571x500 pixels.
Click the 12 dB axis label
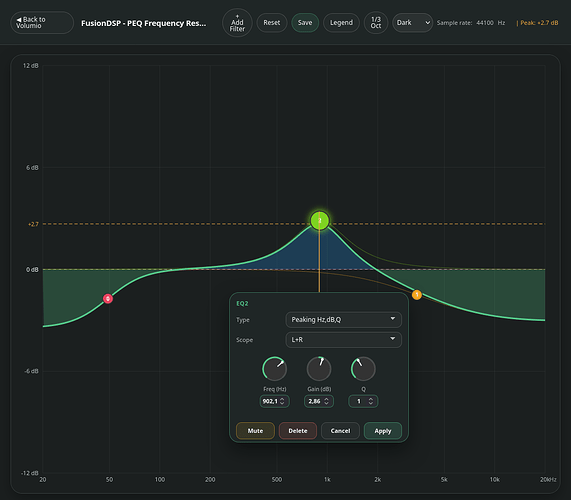pyautogui.click(x=31, y=66)
